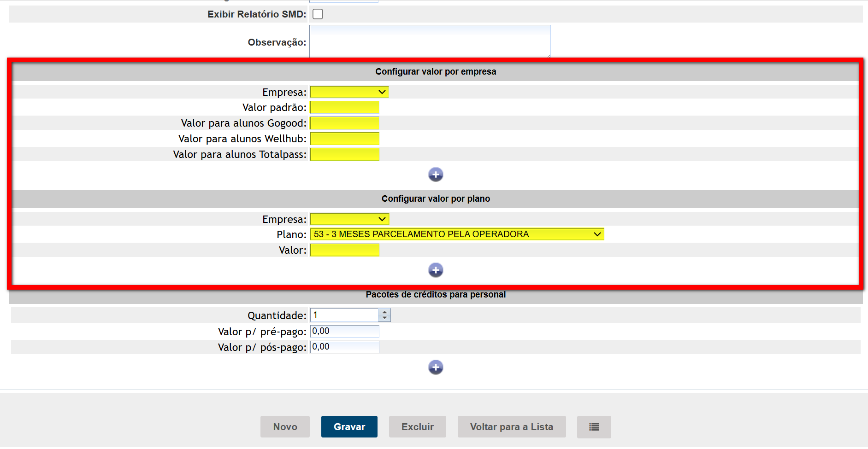Open Empresa dropdown in valor por empresa
This screenshot has height=449, width=868.
click(349, 92)
